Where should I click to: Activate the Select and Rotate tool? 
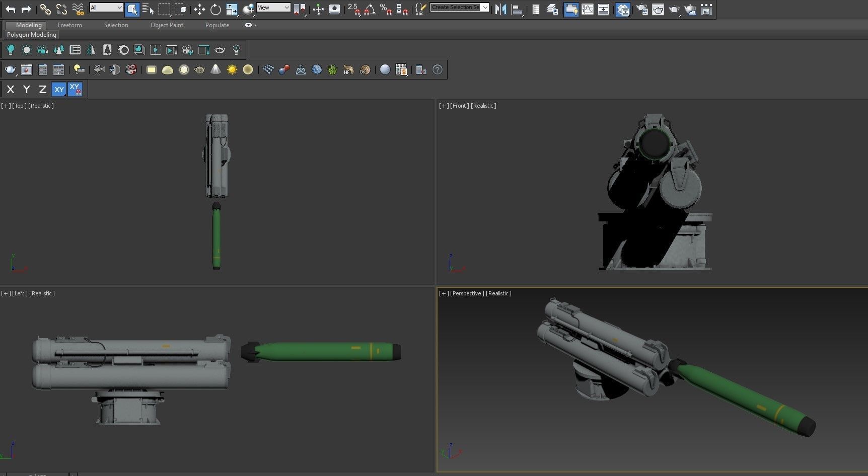pyautogui.click(x=215, y=9)
